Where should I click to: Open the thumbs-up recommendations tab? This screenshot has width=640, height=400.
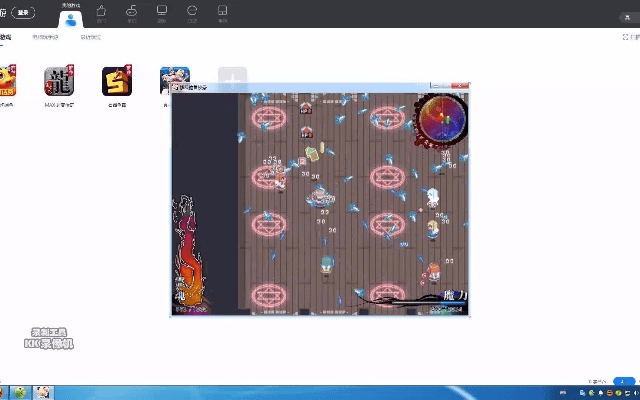[x=101, y=13]
